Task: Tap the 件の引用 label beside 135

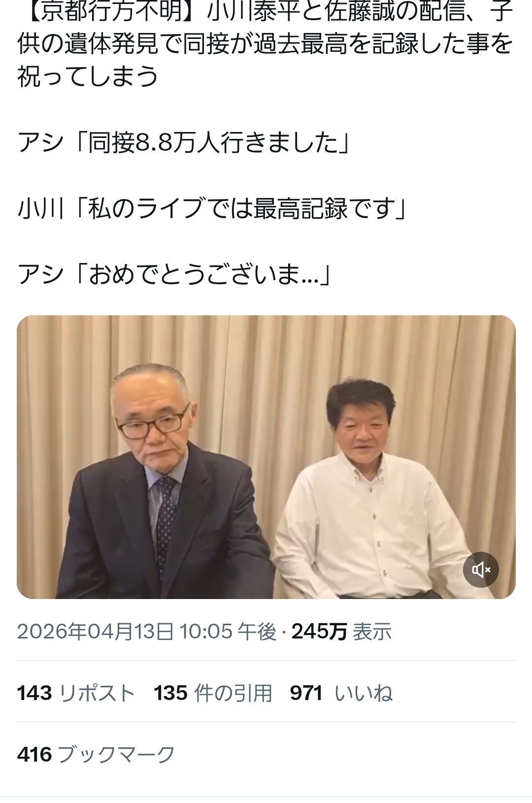Action: [x=233, y=693]
